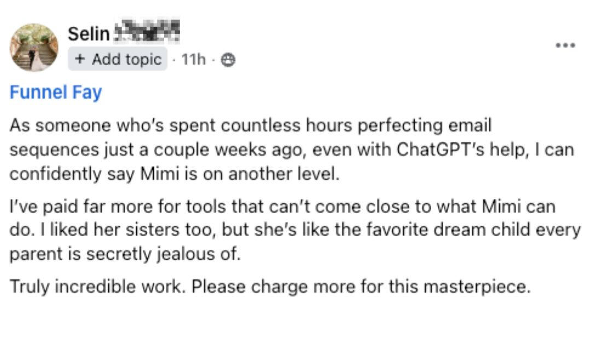Image resolution: width=591 pixels, height=364 pixels.
Task: Click the globe public privacy icon
Action: (228, 60)
